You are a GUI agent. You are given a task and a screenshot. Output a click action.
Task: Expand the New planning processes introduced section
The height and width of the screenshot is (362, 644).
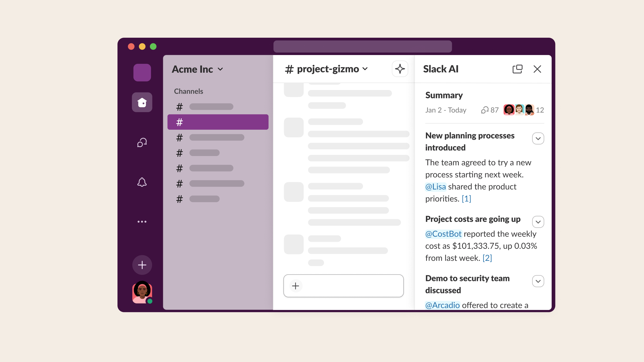tap(538, 138)
